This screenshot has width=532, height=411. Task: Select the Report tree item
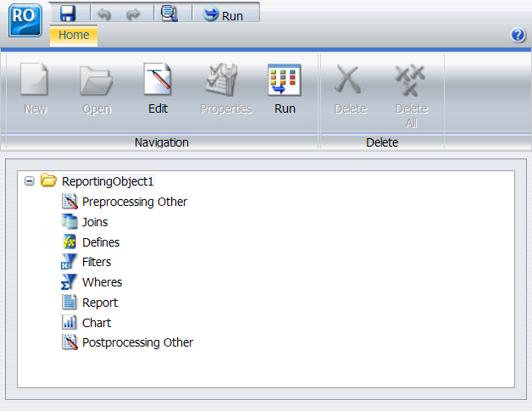pyautogui.click(x=100, y=303)
